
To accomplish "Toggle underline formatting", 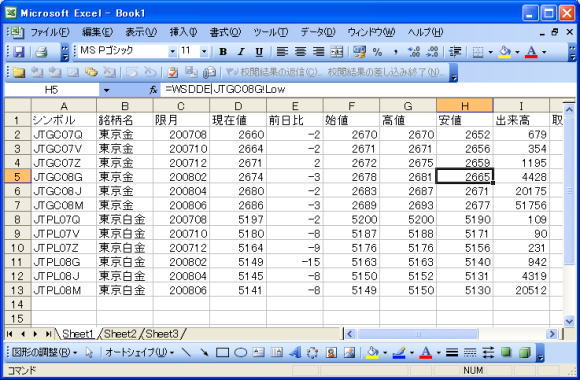I will [259, 52].
